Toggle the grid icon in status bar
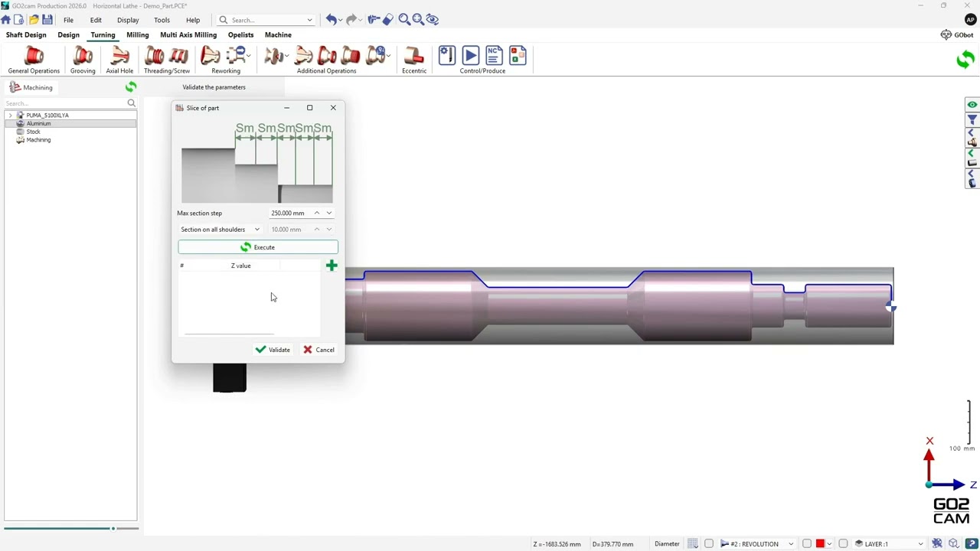 pos(693,543)
